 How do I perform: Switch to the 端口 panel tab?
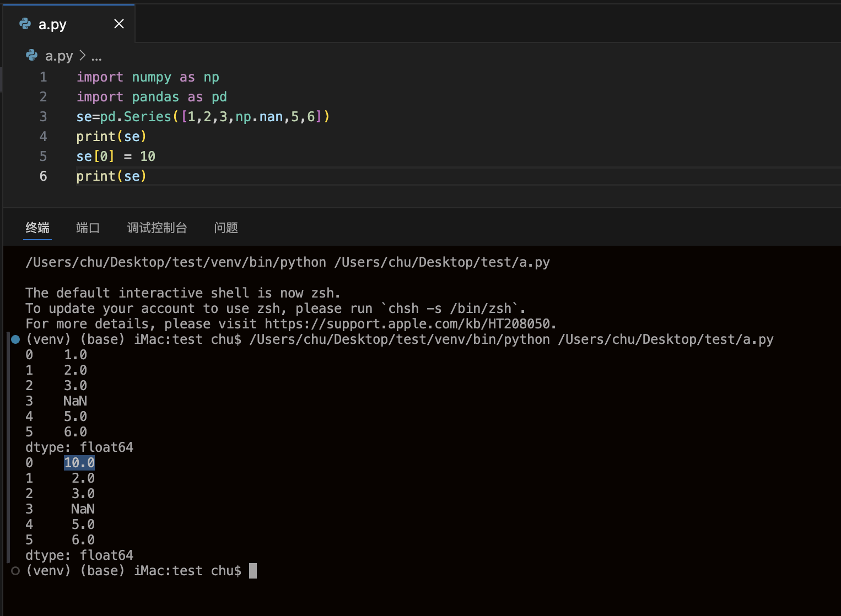pos(88,228)
